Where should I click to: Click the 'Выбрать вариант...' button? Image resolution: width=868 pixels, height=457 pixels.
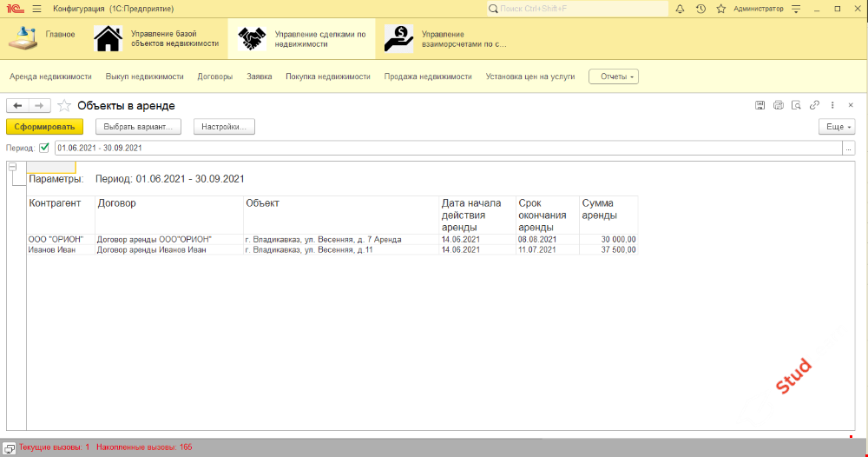[x=138, y=127]
